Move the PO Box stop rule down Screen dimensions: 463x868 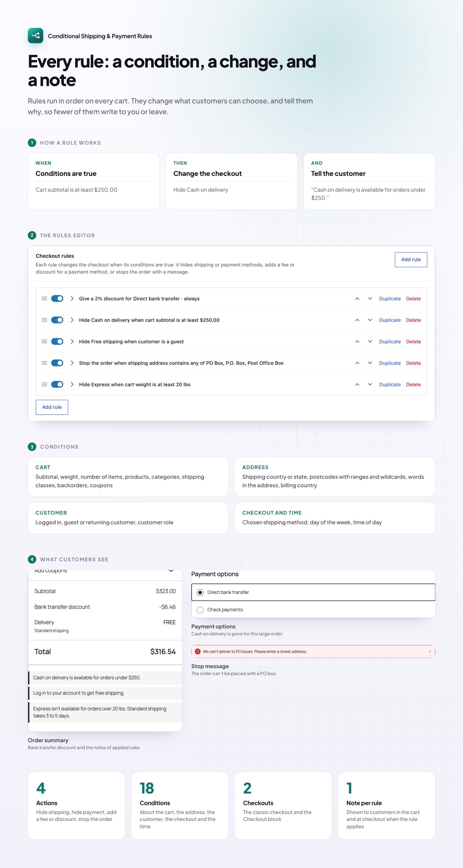[x=370, y=363]
